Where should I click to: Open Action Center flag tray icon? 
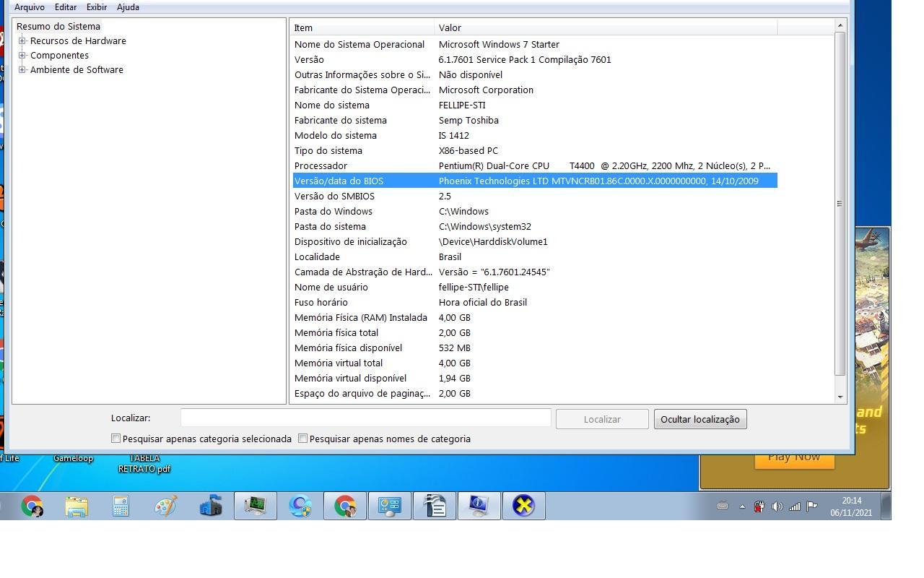coord(811,506)
